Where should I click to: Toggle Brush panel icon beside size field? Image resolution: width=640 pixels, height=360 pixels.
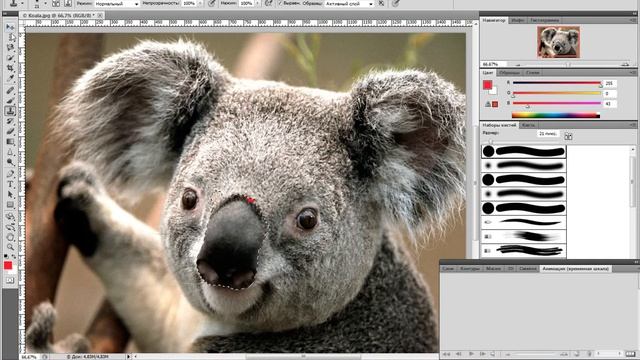coord(568,136)
